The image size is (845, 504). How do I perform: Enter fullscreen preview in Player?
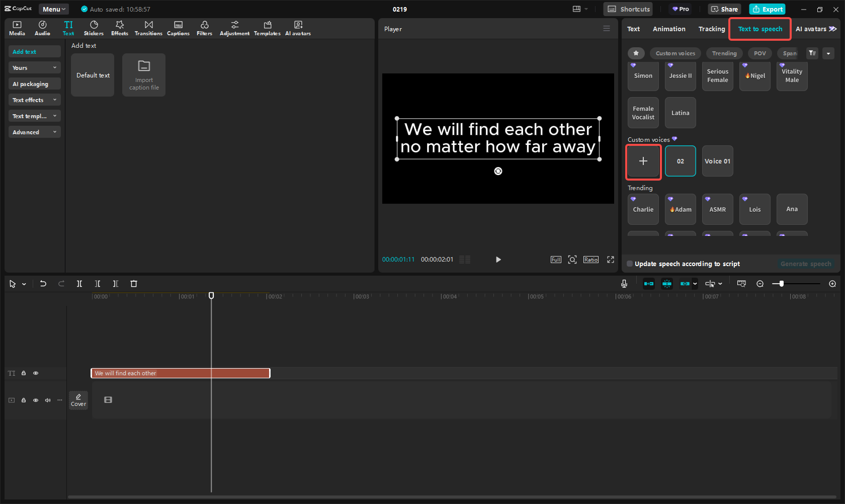(611, 260)
